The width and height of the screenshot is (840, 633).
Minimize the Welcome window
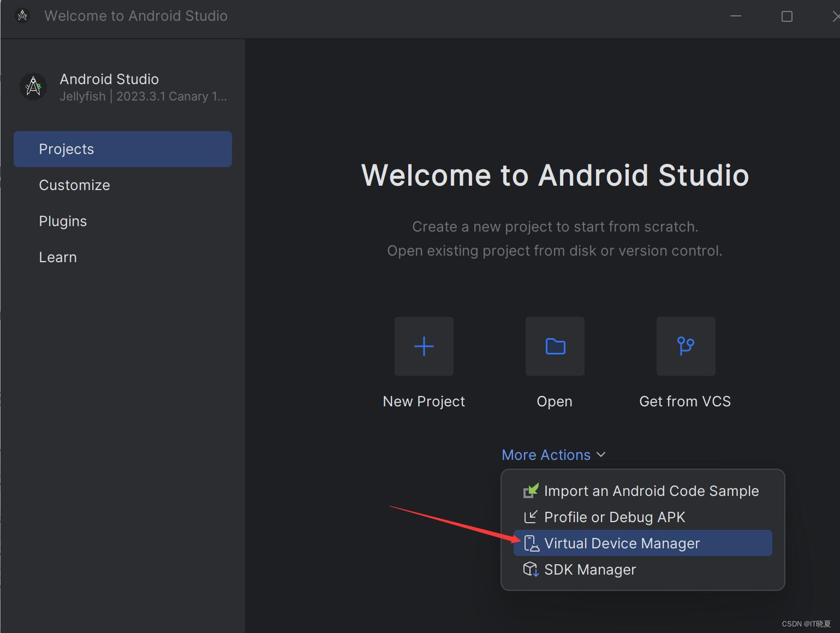[x=736, y=16]
